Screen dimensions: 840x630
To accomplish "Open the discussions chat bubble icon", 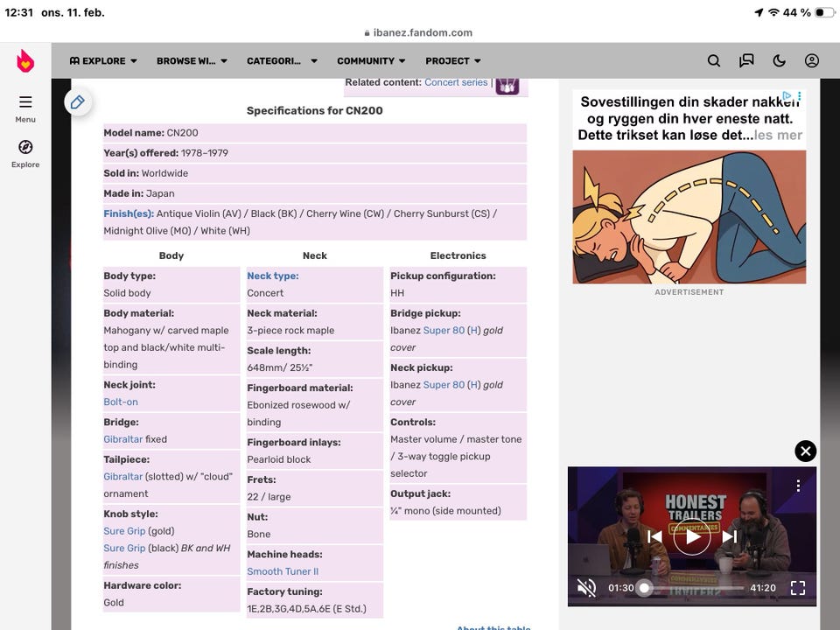I will point(746,61).
